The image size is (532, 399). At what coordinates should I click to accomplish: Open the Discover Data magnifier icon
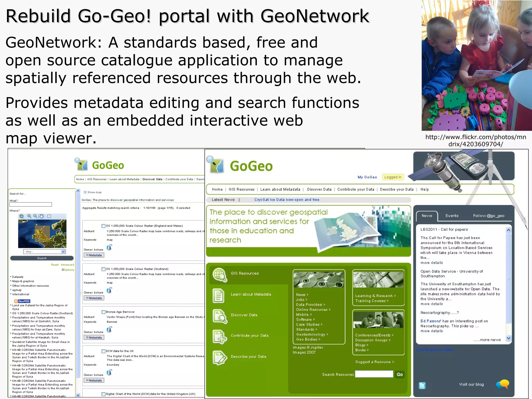[x=220, y=316]
